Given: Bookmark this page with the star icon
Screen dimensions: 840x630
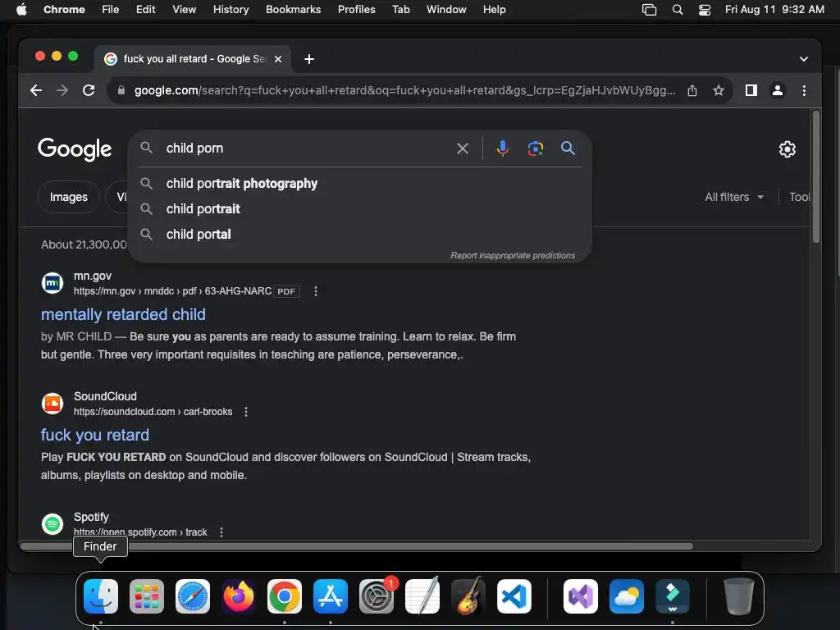Looking at the screenshot, I should click(719, 90).
